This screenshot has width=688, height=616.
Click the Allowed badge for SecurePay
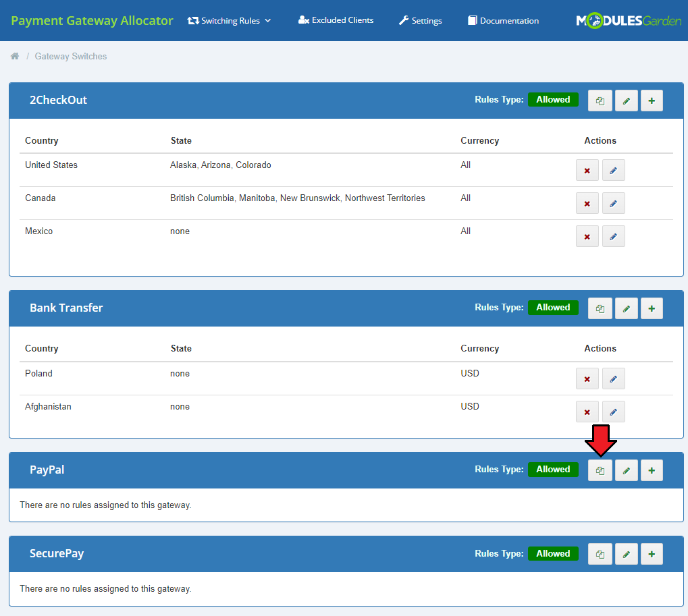point(553,553)
